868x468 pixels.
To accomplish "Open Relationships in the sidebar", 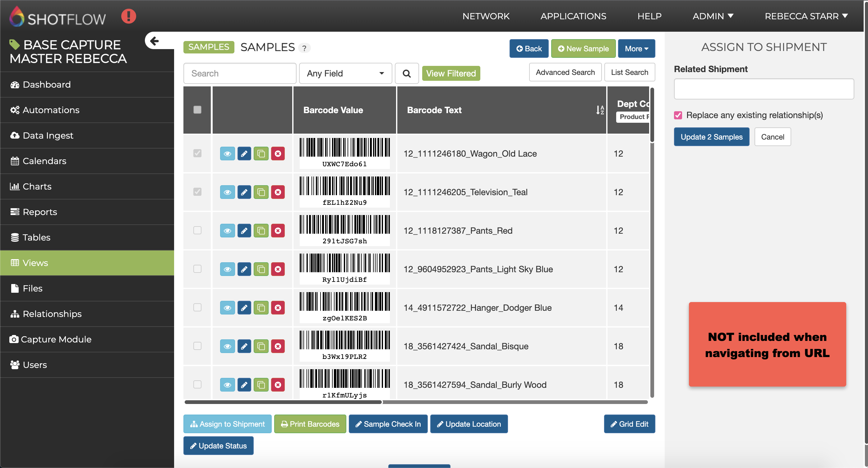I will [52, 314].
